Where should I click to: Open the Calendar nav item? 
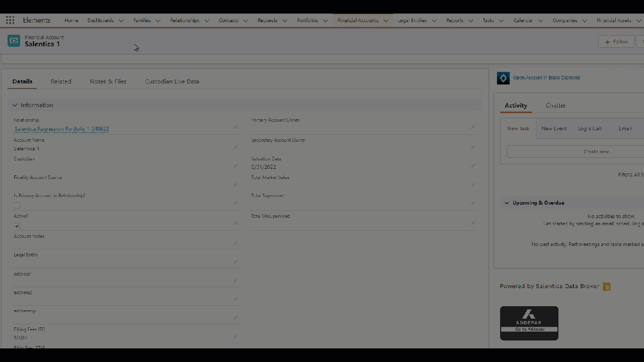click(523, 21)
